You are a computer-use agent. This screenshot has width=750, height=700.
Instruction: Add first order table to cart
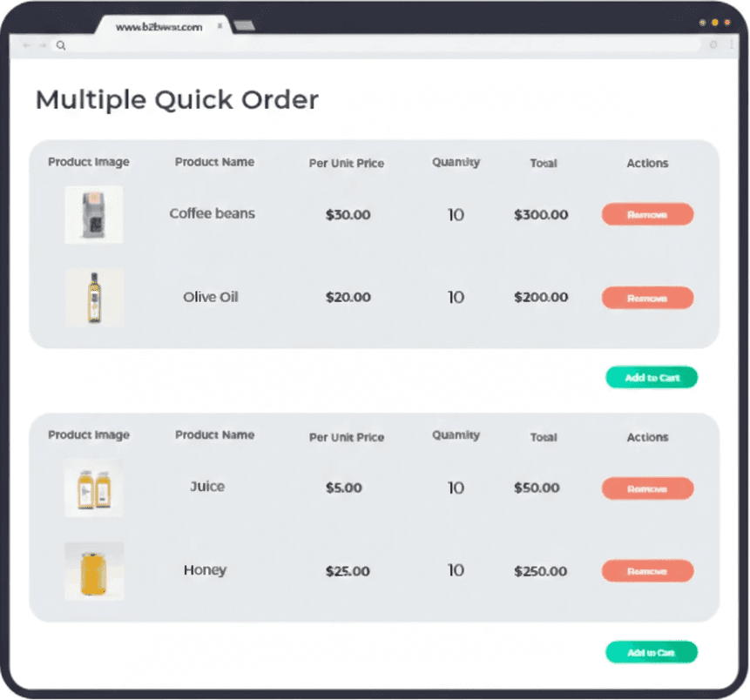tap(652, 377)
